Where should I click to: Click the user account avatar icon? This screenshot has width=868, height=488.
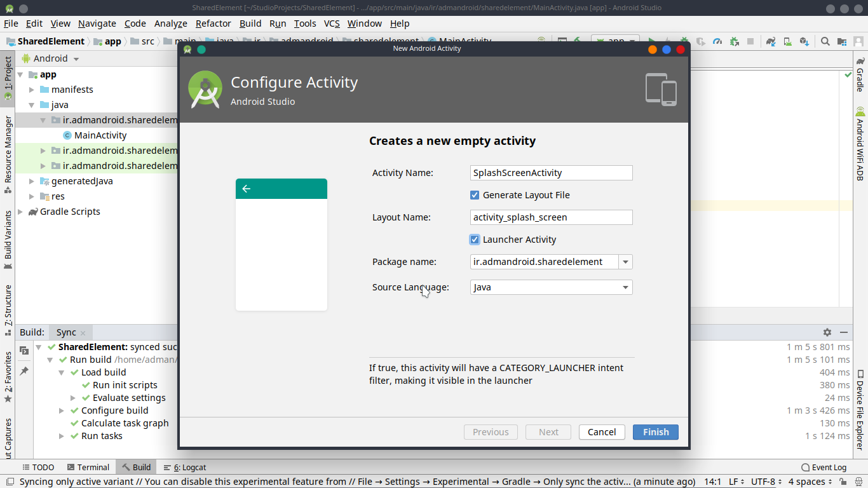858,41
